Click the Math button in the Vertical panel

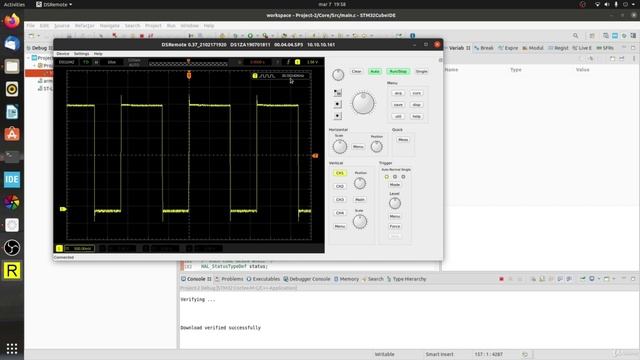tap(360, 200)
